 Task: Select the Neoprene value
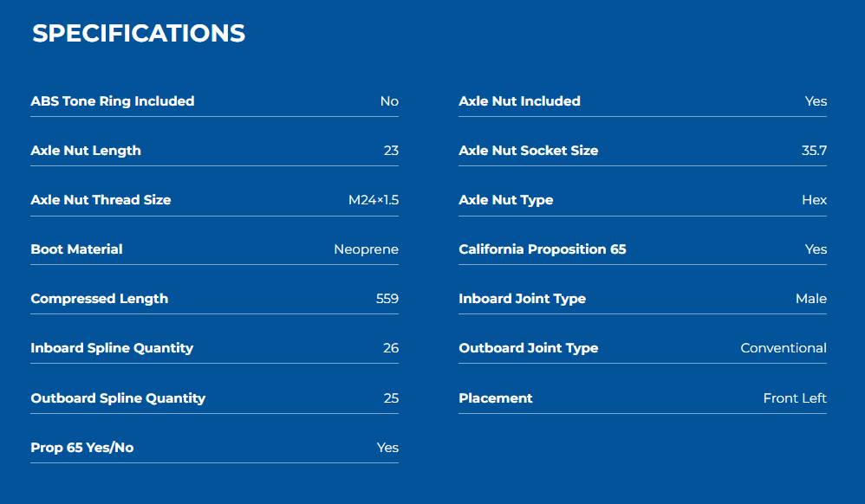[366, 249]
